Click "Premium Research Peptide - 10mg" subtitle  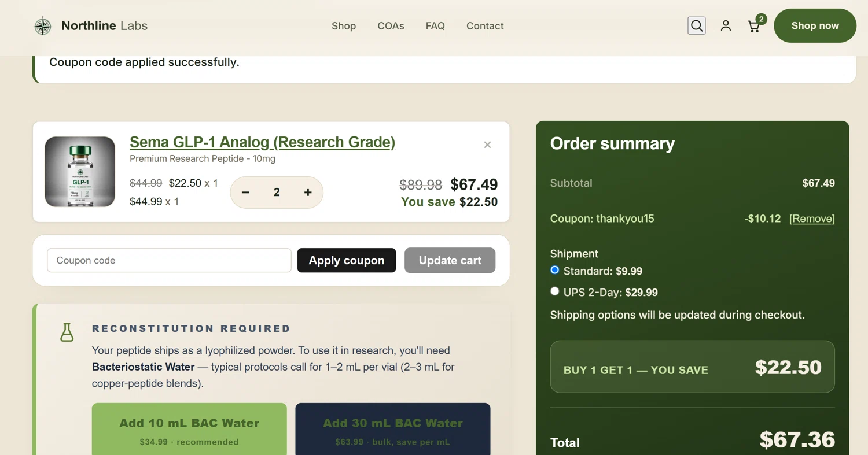tap(203, 158)
